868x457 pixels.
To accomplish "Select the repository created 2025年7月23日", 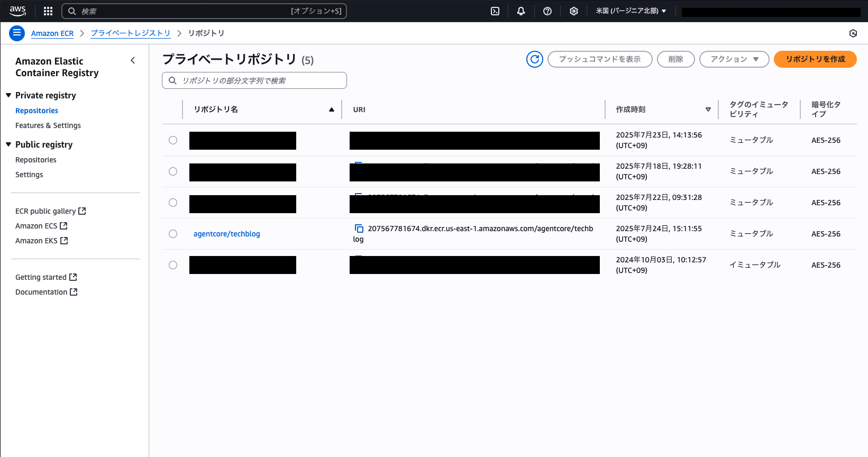I will click(x=173, y=140).
